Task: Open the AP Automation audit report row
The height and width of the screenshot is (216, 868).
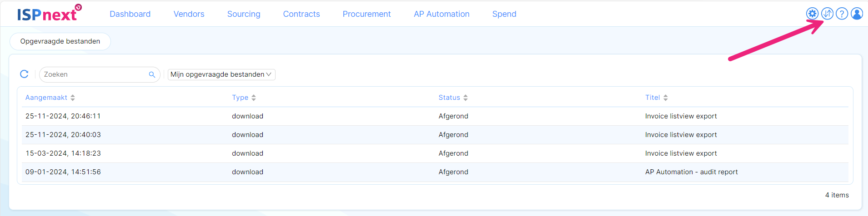Action: (x=435, y=172)
